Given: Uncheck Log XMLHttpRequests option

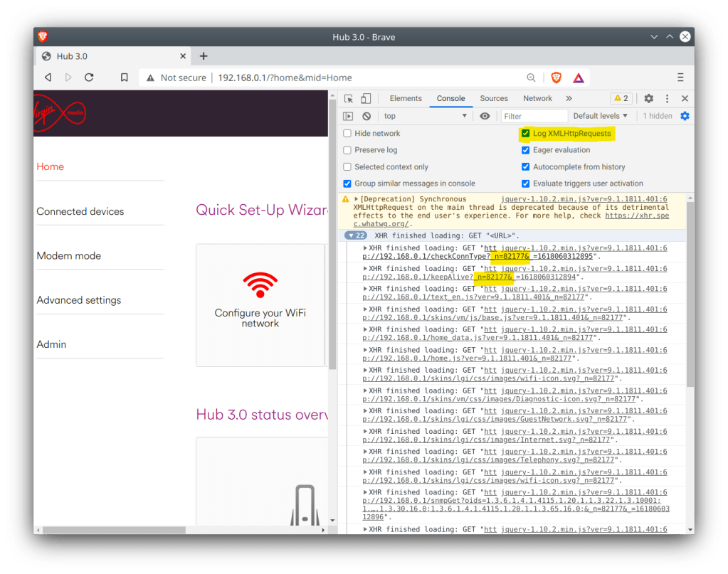Looking at the screenshot, I should (526, 134).
